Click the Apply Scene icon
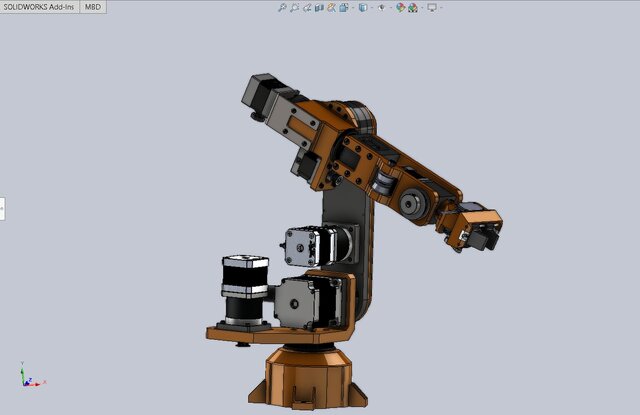640x415 pixels. [x=413, y=7]
